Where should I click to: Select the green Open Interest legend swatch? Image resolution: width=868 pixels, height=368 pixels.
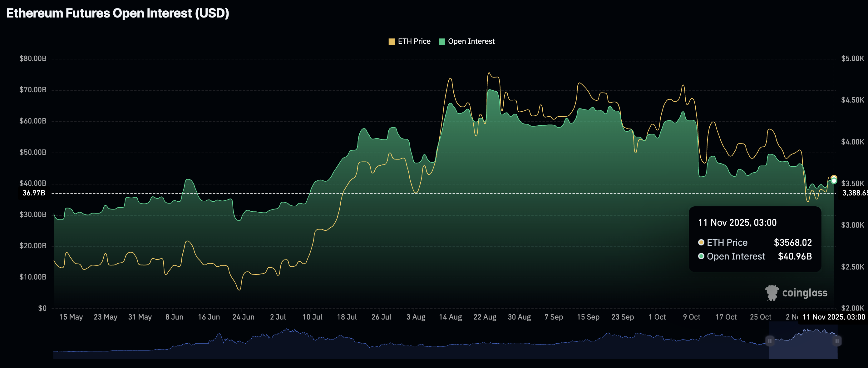(442, 41)
